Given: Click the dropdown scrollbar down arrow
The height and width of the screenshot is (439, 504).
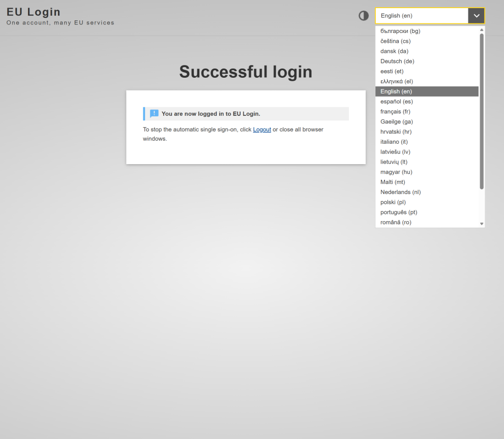Looking at the screenshot, I should (x=481, y=223).
